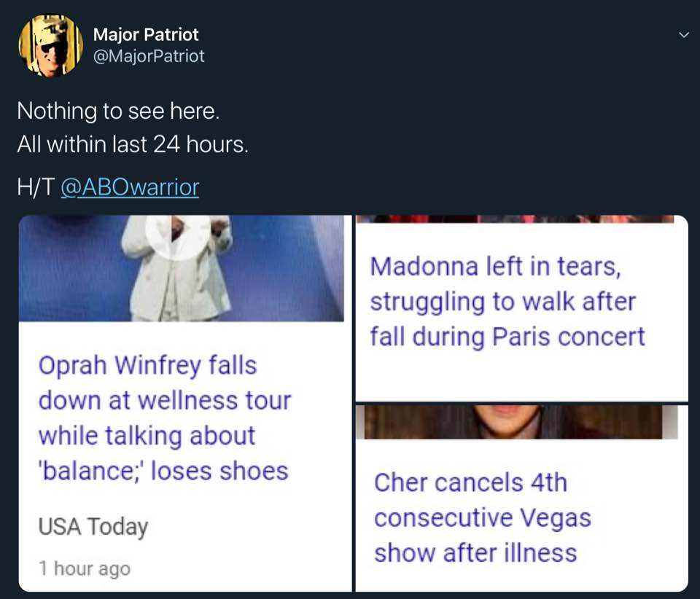The image size is (700, 599).
Task: Click the USA Today source label
Action: point(93,527)
